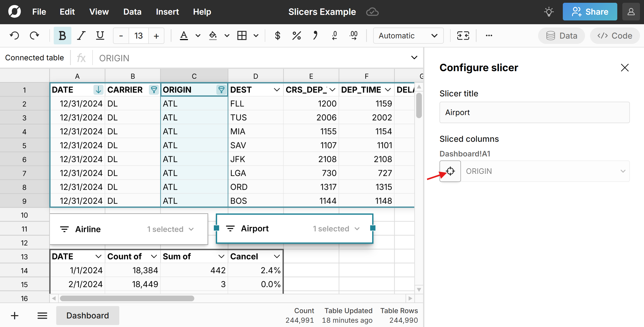
Task: Toggle bold formatting
Action: pyautogui.click(x=62, y=35)
